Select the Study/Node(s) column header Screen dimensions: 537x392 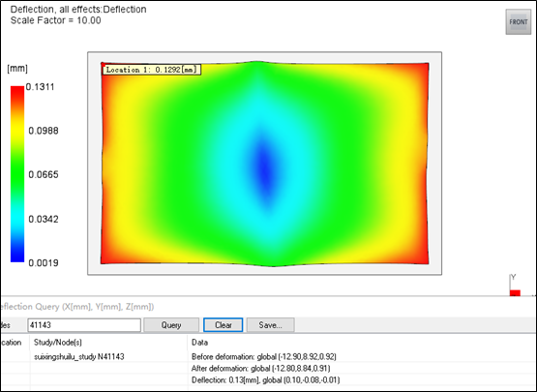pos(57,342)
